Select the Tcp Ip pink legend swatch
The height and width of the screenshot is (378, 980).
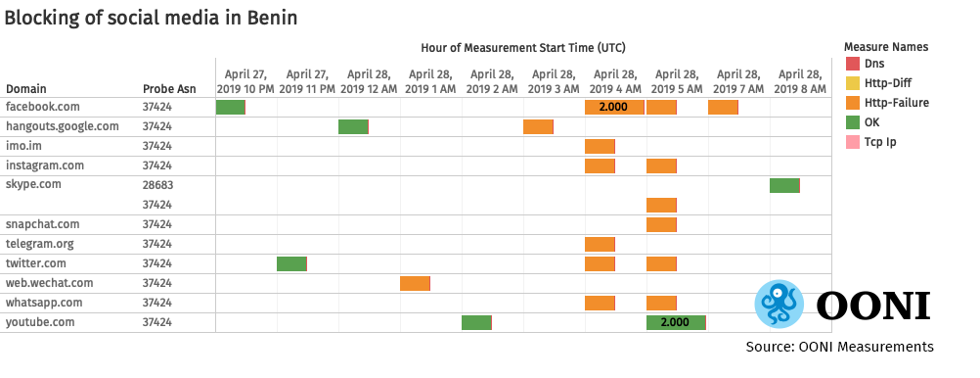[853, 142]
